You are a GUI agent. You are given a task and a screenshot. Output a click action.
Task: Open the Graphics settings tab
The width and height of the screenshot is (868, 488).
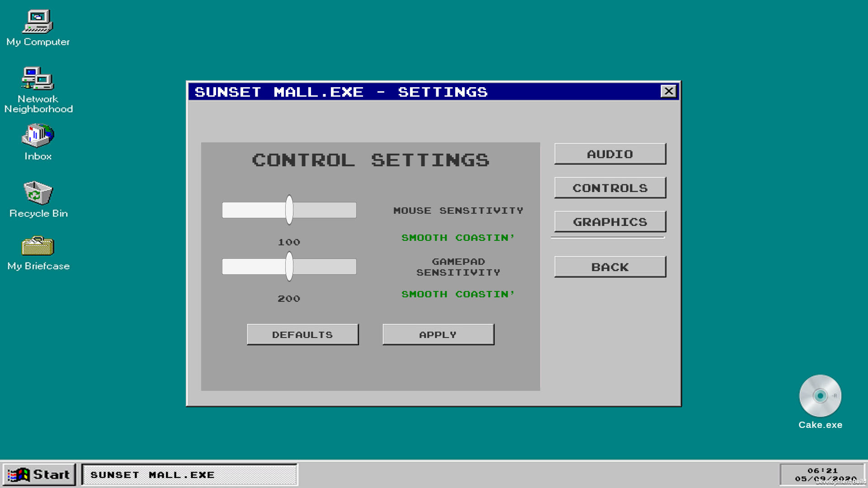coord(610,222)
